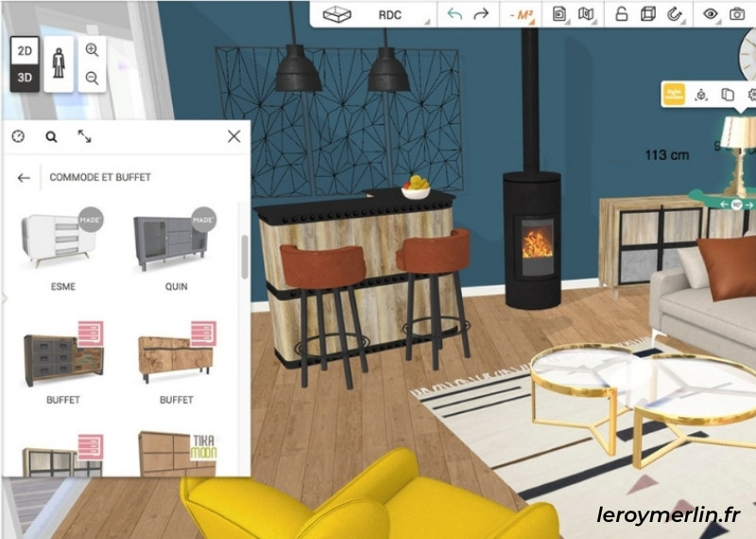Open the object settings gear icon
The width and height of the screenshot is (756, 539).
(x=751, y=95)
